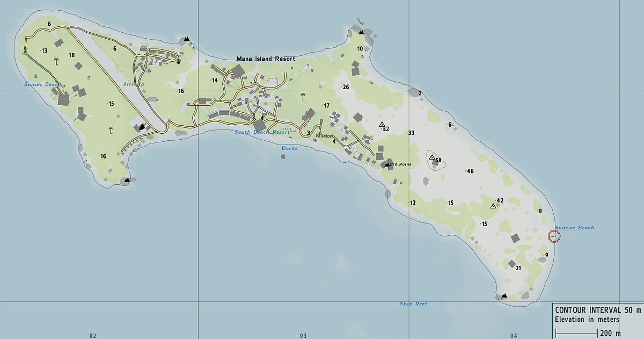Click the Elevation in meters legend text
This screenshot has height=339, width=644.
[587, 320]
